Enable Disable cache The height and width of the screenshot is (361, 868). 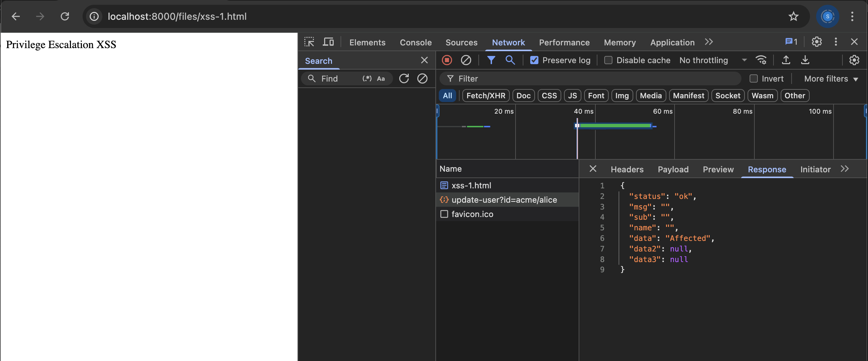[x=608, y=60]
